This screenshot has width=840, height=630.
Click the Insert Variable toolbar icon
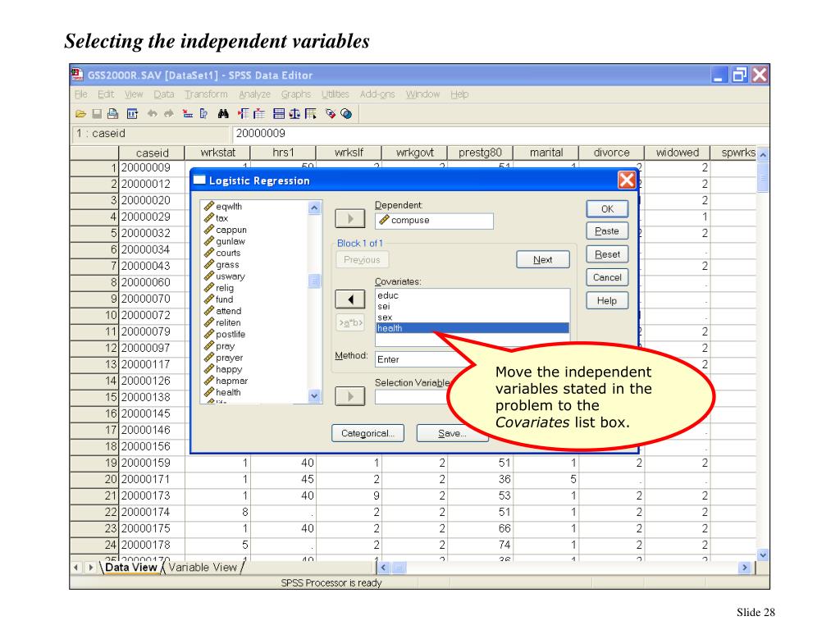(x=259, y=113)
